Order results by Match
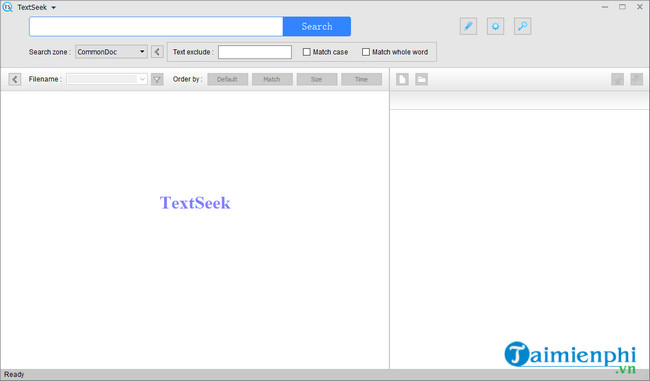Viewport: 650px width, 381px height. pos(272,79)
